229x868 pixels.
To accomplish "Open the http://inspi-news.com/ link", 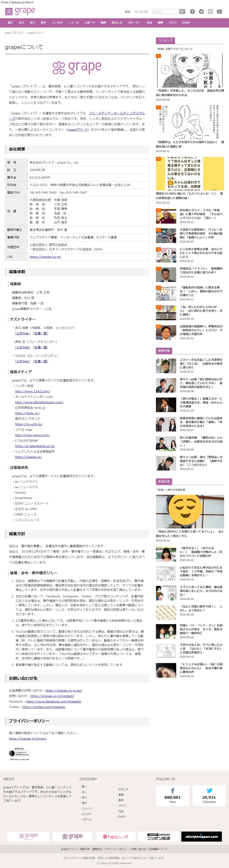I will 32,435.
